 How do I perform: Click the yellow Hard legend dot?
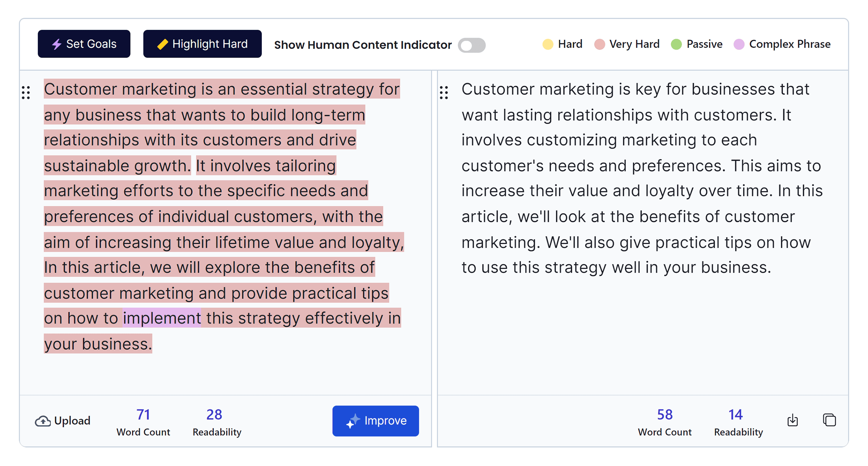point(548,44)
